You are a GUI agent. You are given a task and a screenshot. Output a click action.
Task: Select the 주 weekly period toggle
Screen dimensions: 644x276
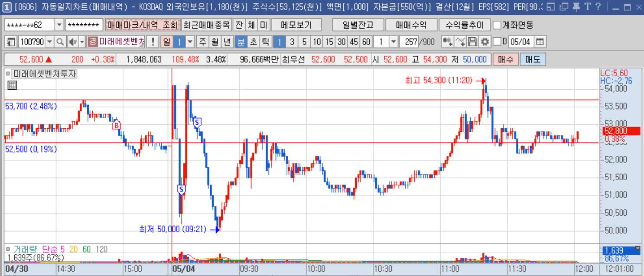click(202, 42)
